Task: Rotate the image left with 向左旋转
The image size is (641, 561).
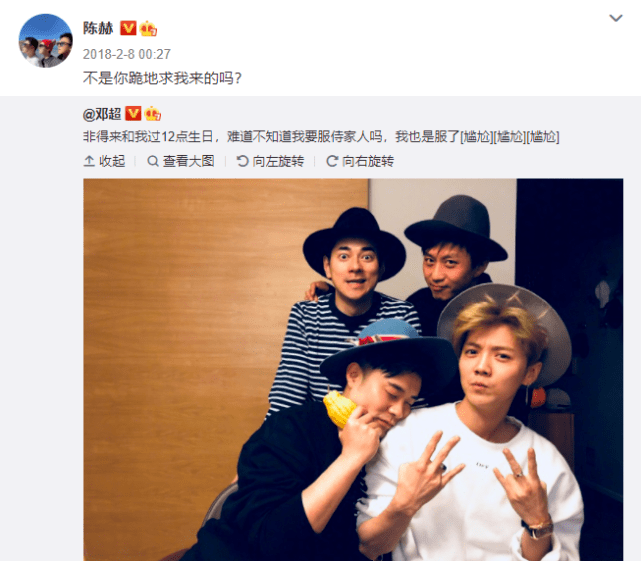Action: (270, 161)
